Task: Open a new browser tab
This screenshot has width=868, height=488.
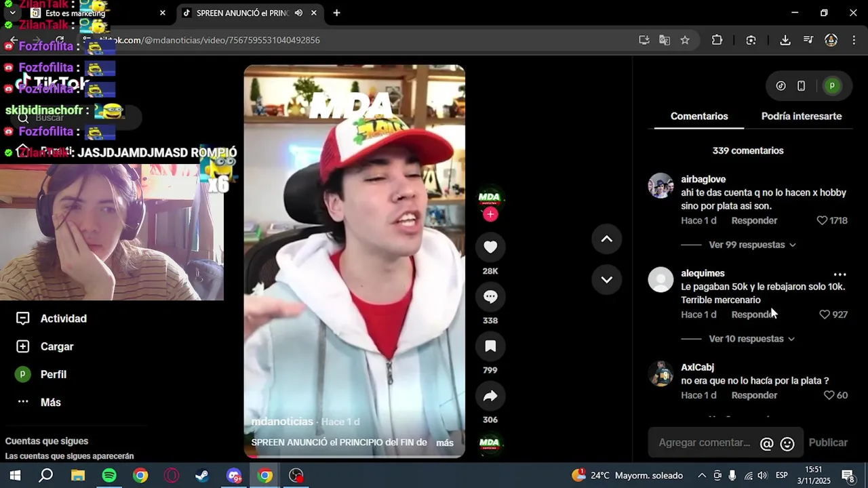Action: pyautogui.click(x=336, y=13)
